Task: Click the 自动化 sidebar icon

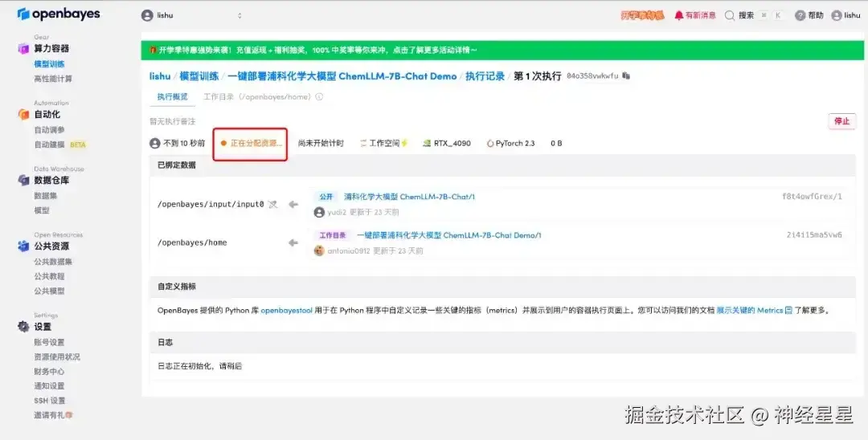Action: coord(23,115)
